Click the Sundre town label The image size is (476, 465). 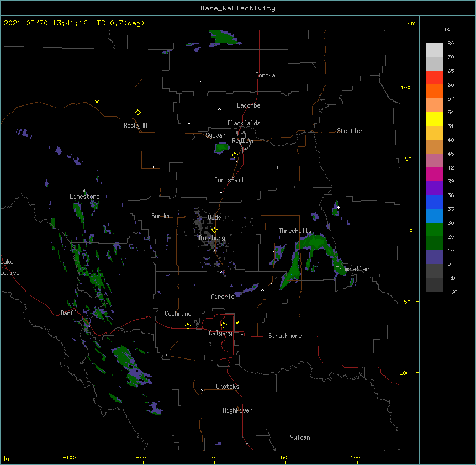tap(161, 216)
